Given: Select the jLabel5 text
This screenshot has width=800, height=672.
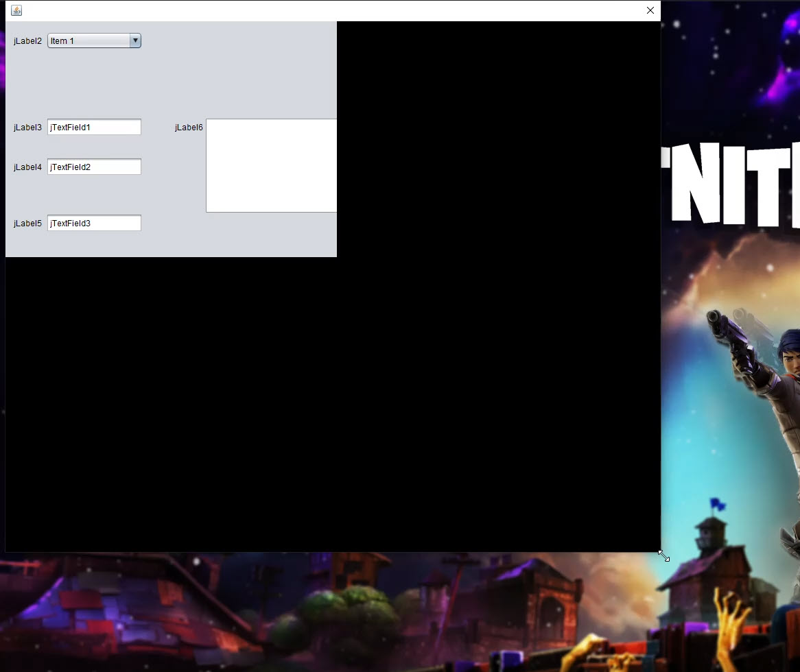Looking at the screenshot, I should tap(27, 224).
